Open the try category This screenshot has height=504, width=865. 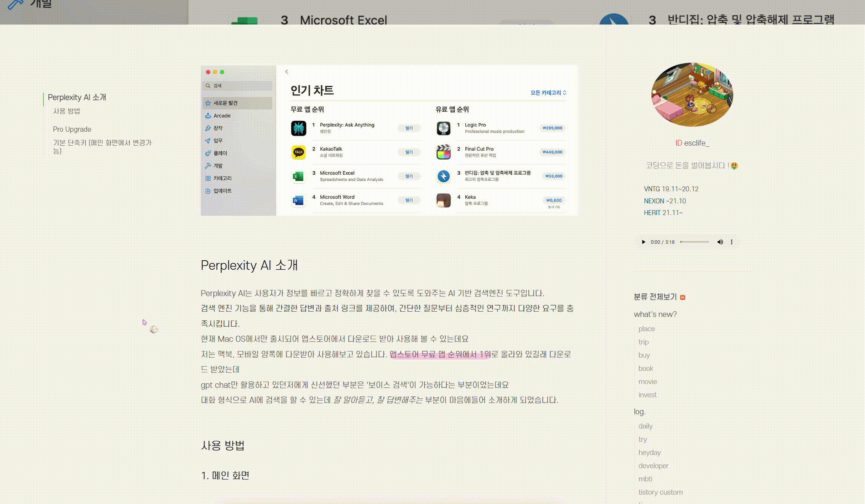(x=643, y=439)
